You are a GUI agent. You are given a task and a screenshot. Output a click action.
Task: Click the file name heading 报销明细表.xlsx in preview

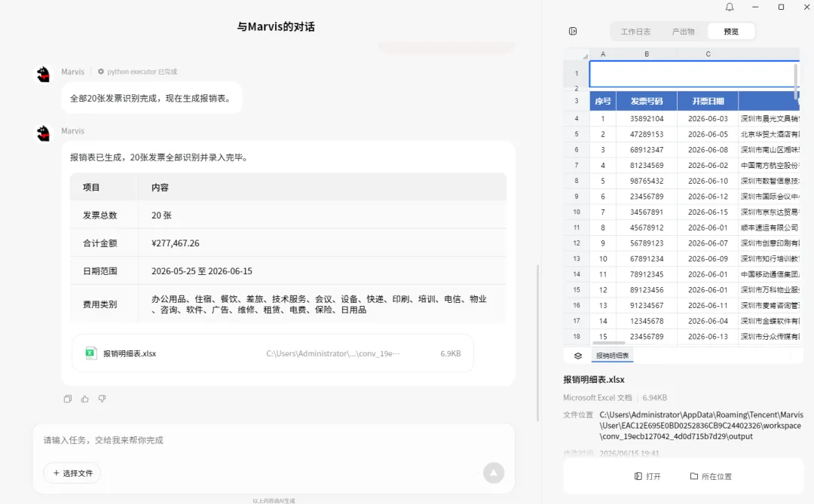click(594, 380)
